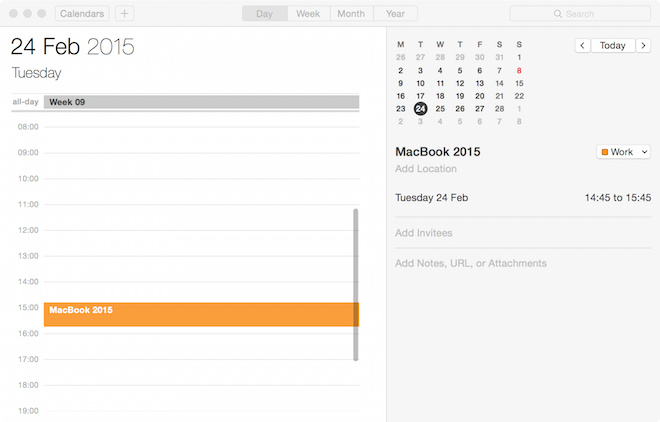Select day 31 of previous month
The image size is (660, 422).
[x=499, y=57]
